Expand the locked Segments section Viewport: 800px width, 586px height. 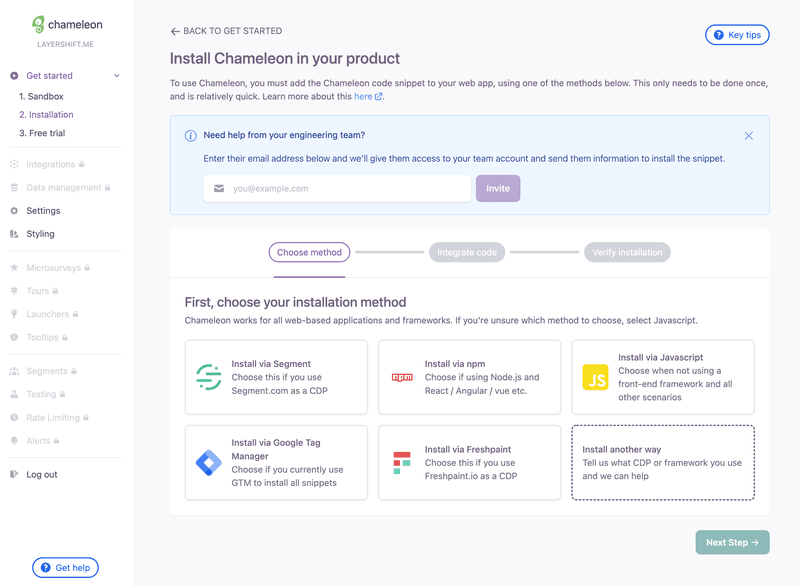[x=14, y=370]
